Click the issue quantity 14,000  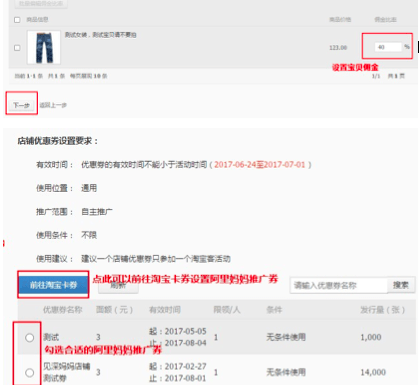click(x=373, y=372)
